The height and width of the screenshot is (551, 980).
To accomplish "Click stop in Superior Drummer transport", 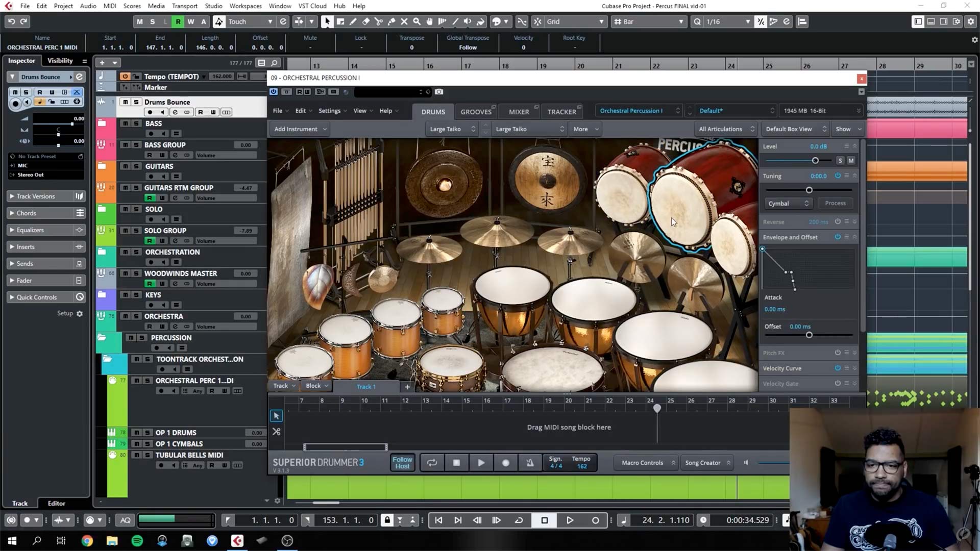I will 456,463.
